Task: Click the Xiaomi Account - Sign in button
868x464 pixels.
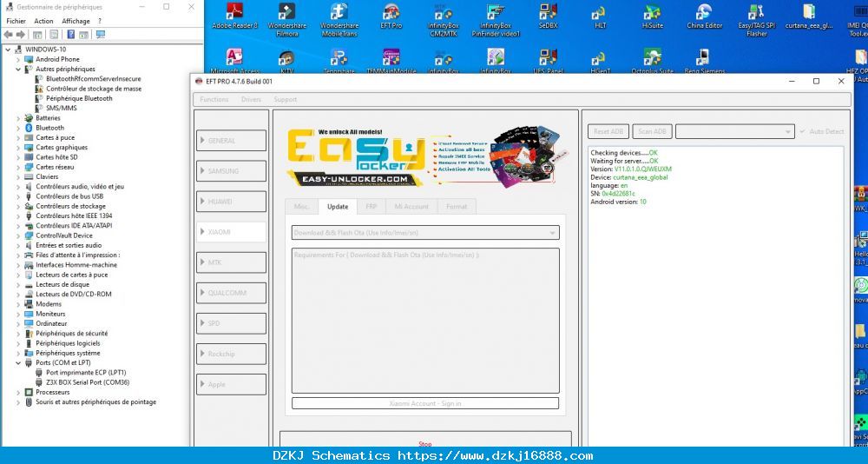Action: [x=425, y=403]
